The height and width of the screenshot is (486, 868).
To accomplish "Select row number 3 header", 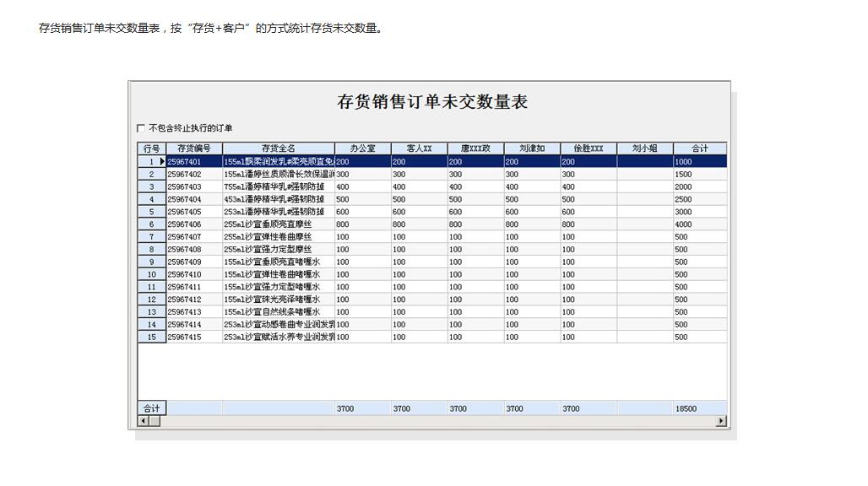I will point(152,186).
